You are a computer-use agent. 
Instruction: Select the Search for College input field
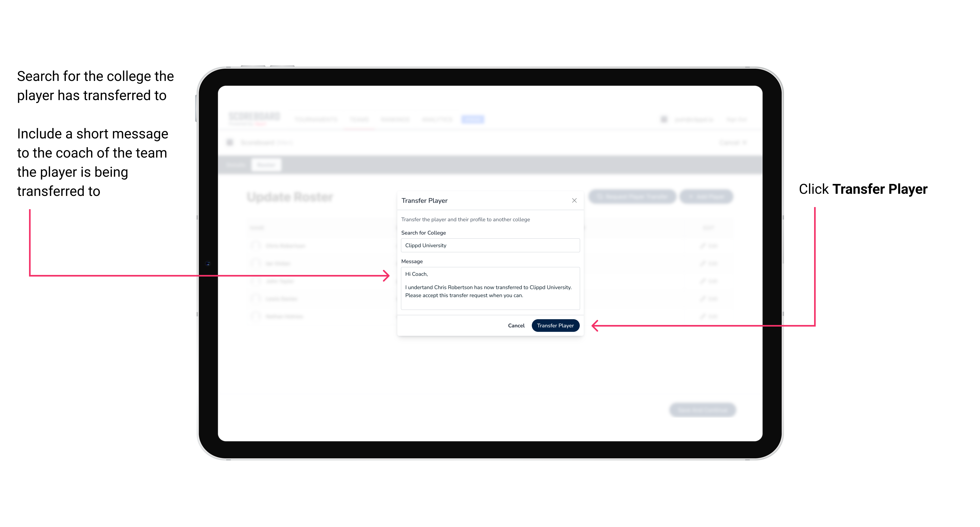click(x=489, y=245)
